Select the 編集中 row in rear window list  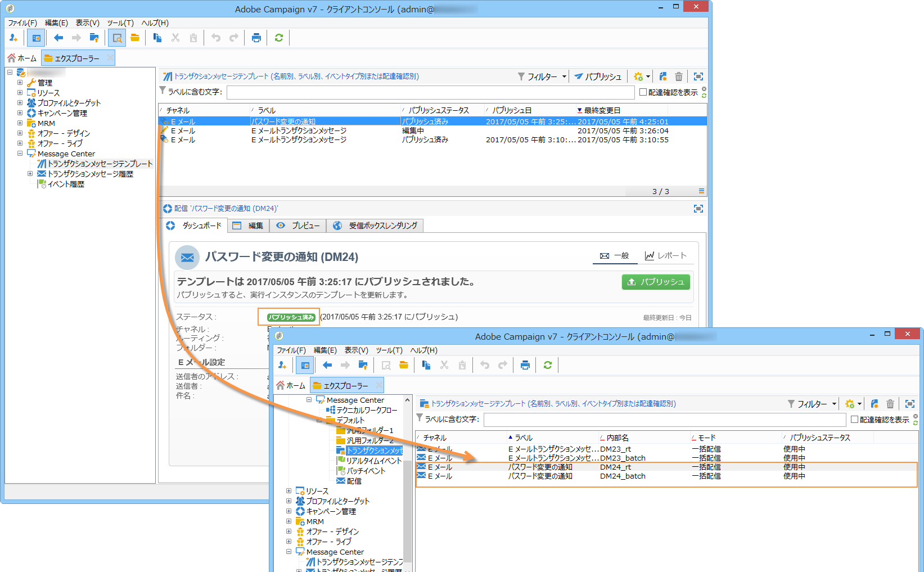[x=432, y=130]
